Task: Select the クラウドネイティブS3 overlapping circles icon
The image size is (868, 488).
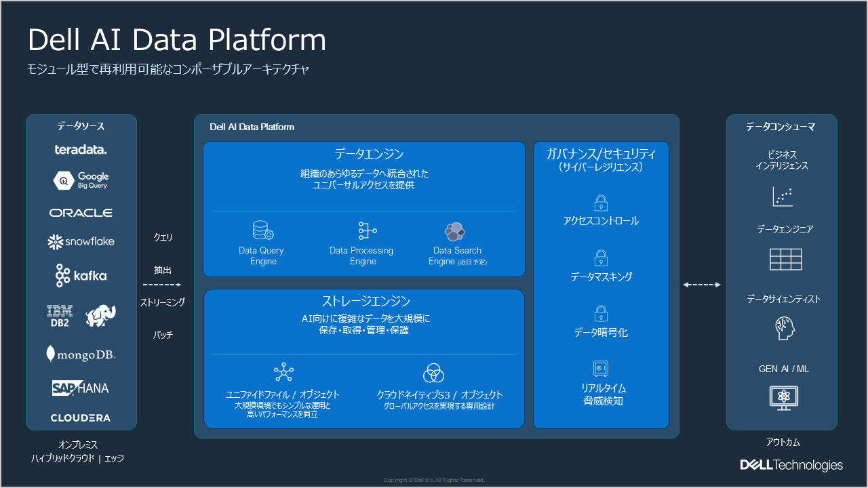Action: click(x=433, y=372)
